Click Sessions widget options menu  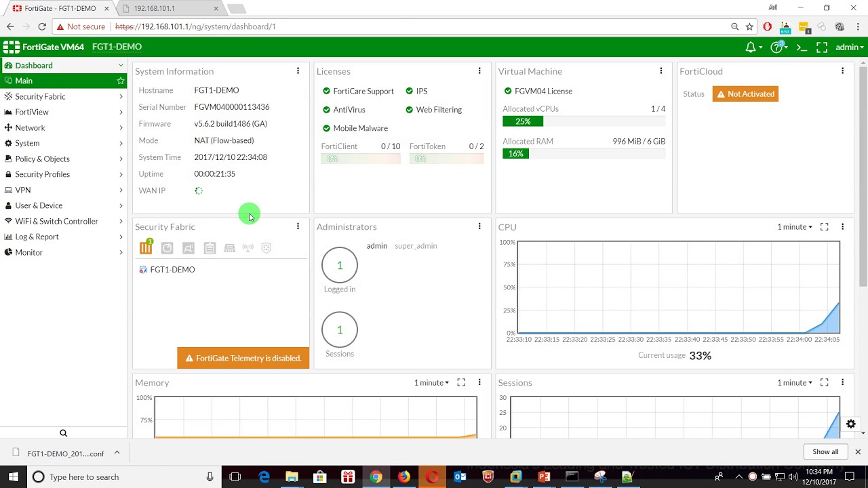click(843, 383)
